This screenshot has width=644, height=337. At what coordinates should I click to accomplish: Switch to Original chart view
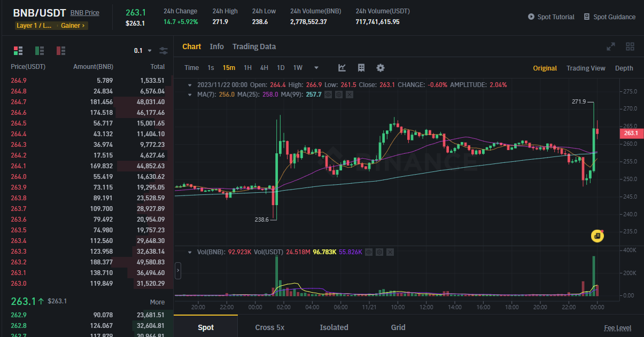pos(545,68)
